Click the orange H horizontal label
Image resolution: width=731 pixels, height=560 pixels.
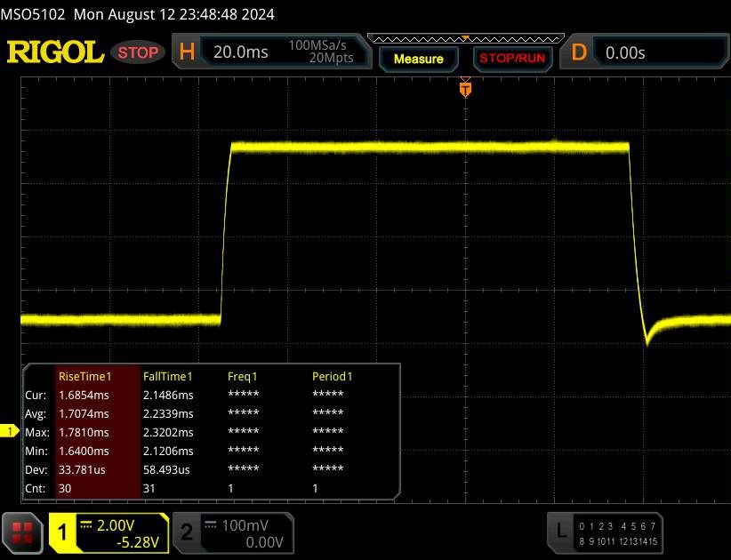(187, 52)
